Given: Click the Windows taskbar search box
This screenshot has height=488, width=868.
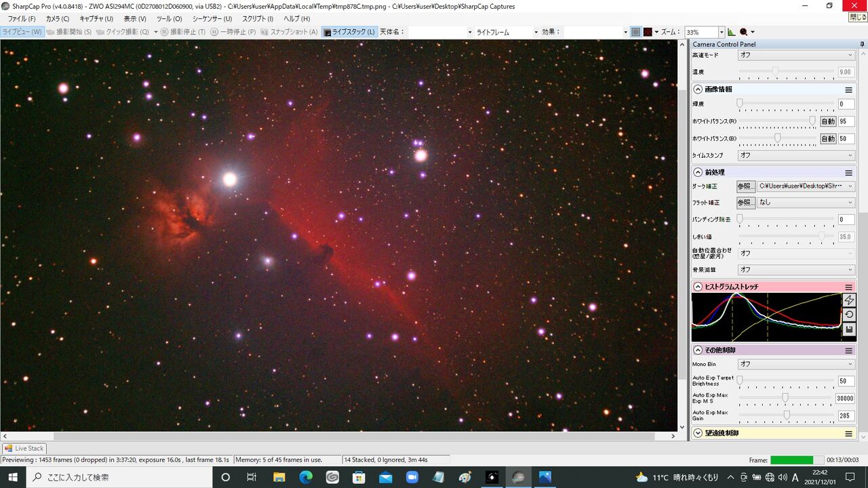Looking at the screenshot, I should pos(119,477).
